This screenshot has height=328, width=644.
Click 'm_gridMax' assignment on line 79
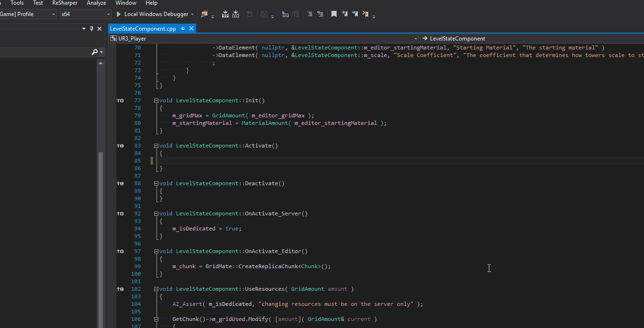[x=187, y=115]
